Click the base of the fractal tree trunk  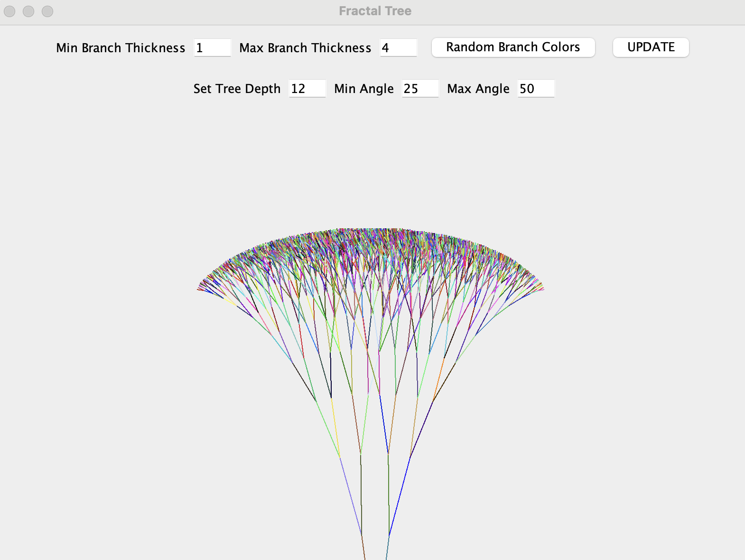tap(375, 556)
